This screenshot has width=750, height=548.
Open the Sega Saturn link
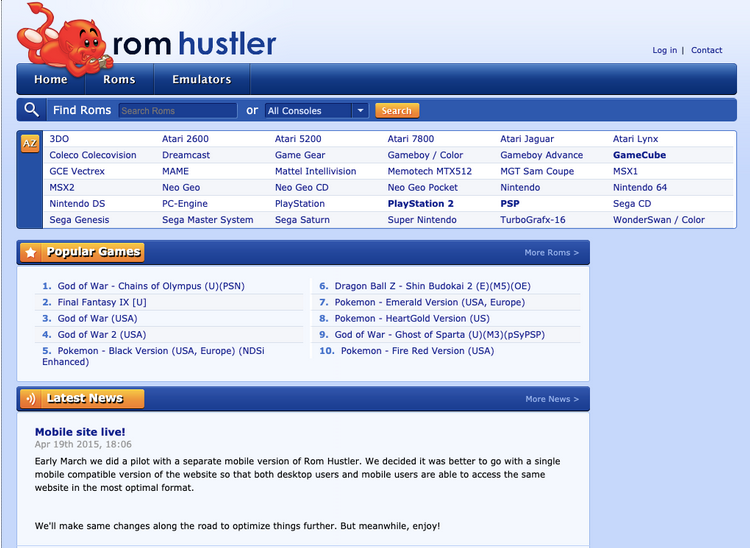point(302,220)
